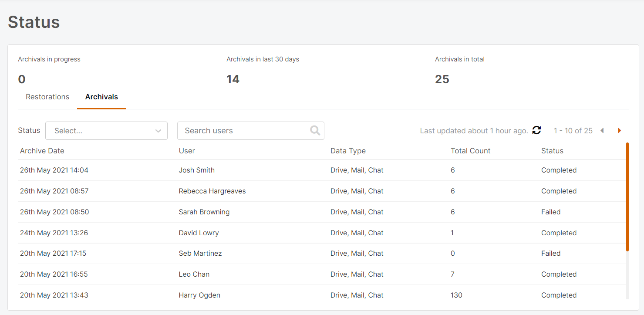Select the Josh Smith user cell
This screenshot has height=315, width=644.
click(x=197, y=170)
